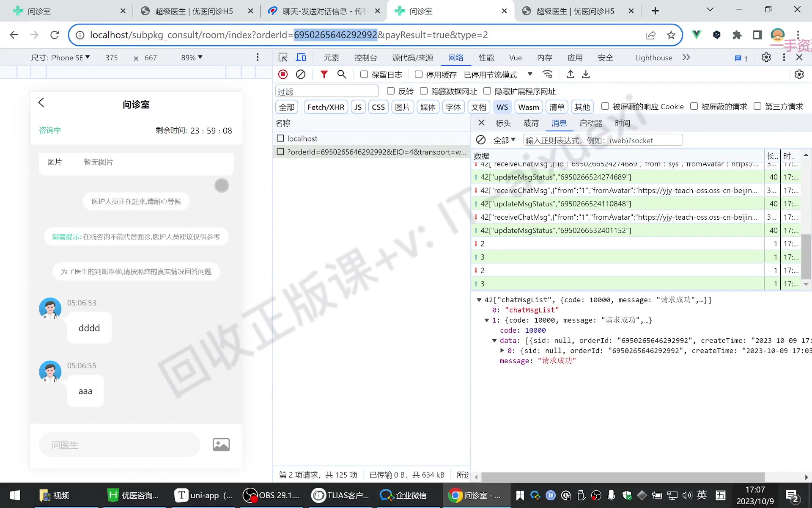The width and height of the screenshot is (812, 508).
Task: Open network search magnifier
Action: (342, 75)
